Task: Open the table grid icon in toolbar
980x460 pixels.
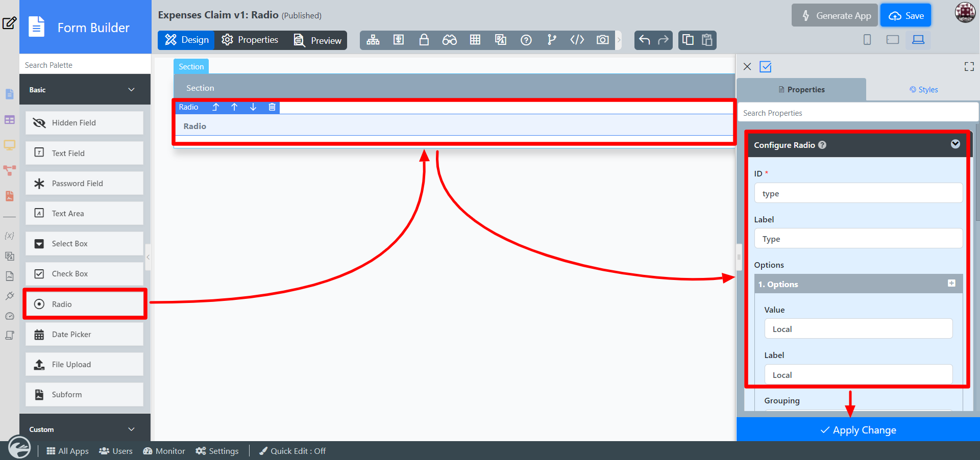Action: coord(475,40)
